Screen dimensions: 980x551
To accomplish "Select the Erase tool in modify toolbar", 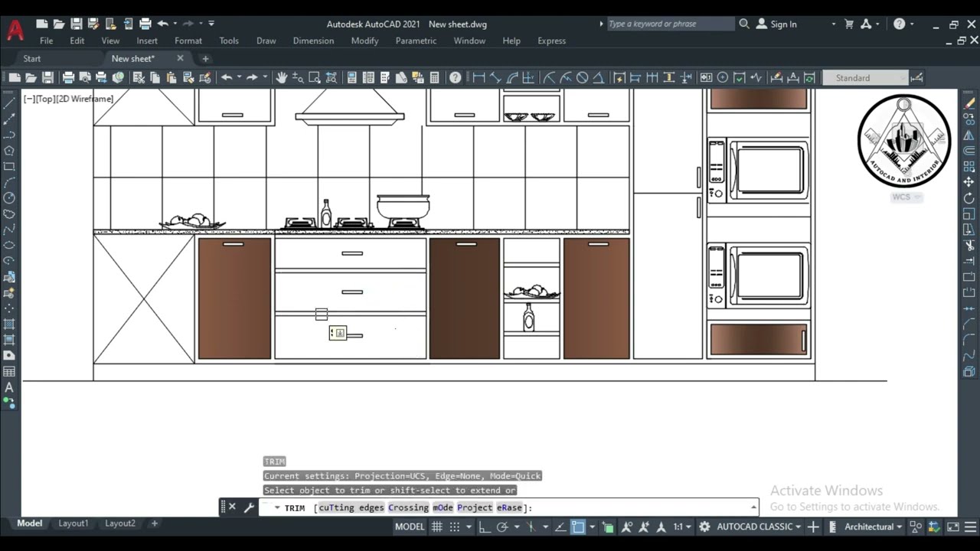I will click(969, 103).
